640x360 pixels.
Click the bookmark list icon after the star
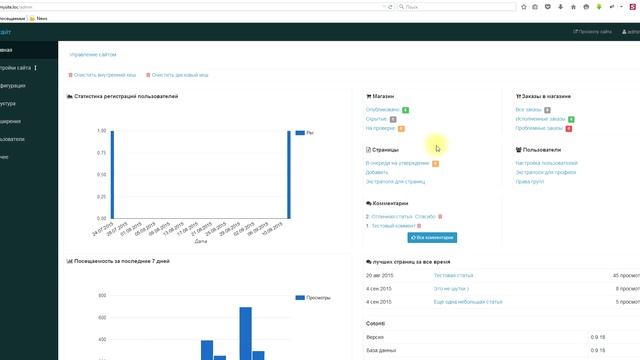pos(535,7)
